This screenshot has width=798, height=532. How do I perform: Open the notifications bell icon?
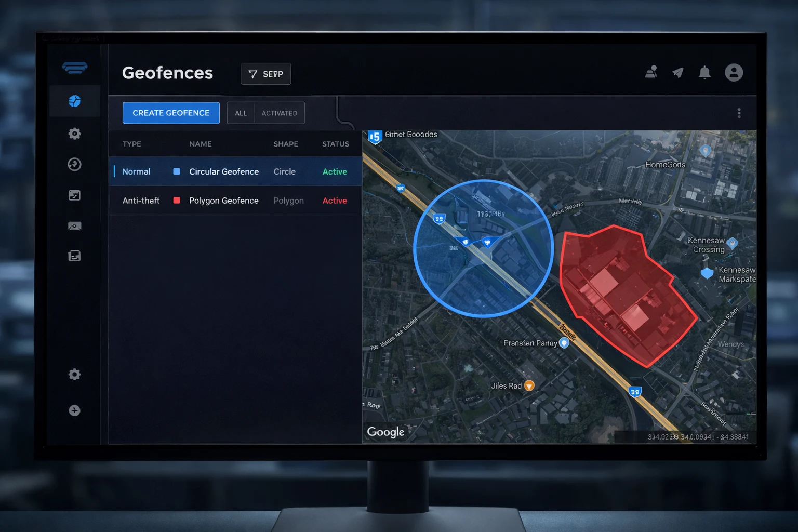[x=704, y=73]
